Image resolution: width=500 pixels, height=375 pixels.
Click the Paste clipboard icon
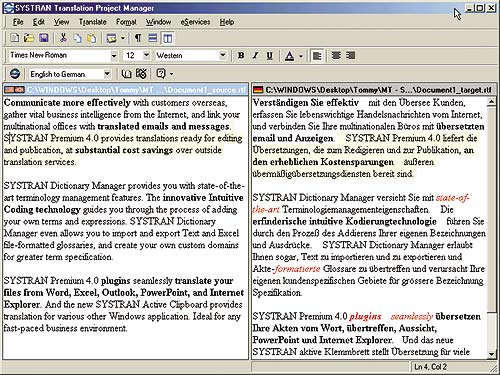91,38
